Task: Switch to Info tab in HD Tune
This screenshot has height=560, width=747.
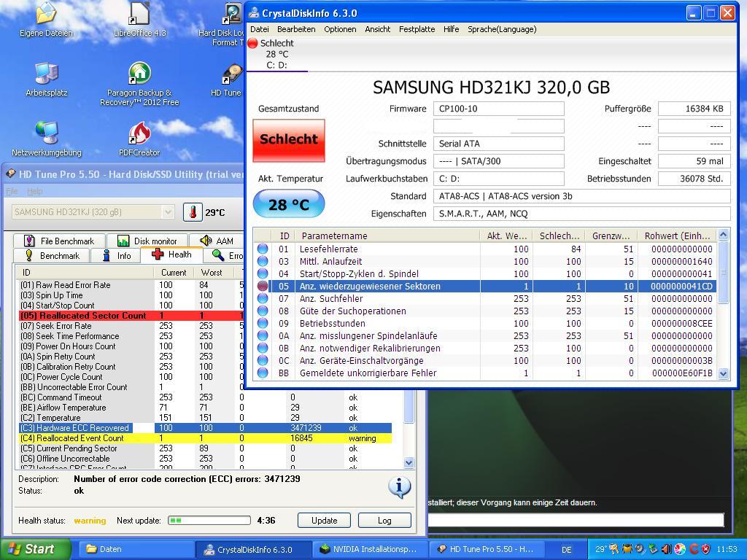Action: click(116, 256)
